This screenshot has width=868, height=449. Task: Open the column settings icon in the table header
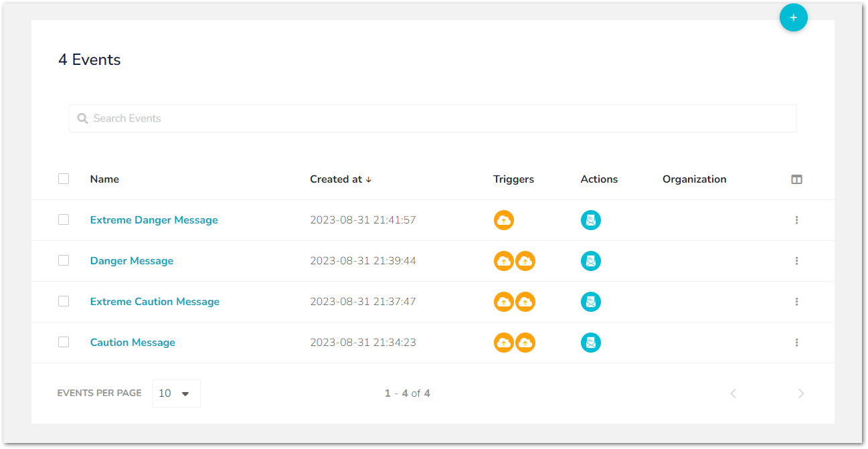point(796,179)
